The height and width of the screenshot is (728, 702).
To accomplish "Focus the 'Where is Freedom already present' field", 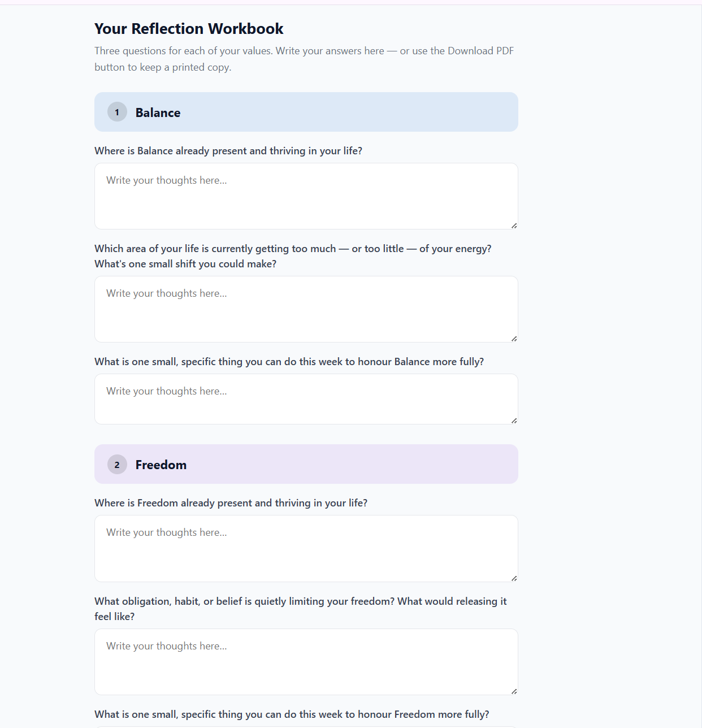I will pos(306,548).
